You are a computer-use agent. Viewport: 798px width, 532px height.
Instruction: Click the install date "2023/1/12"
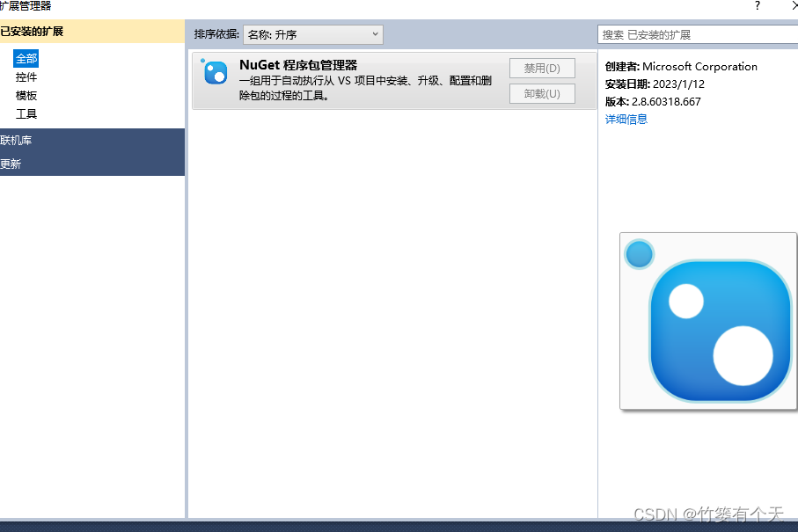coord(678,84)
